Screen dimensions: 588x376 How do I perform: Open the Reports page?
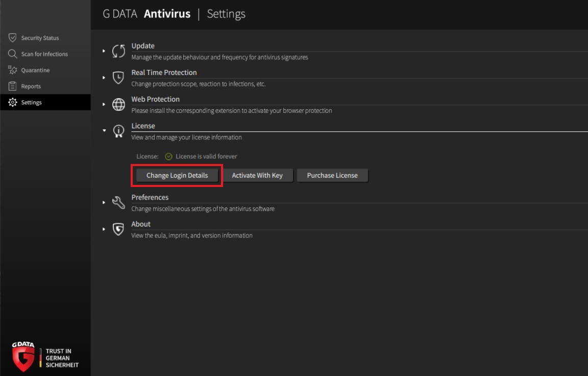click(x=45, y=86)
